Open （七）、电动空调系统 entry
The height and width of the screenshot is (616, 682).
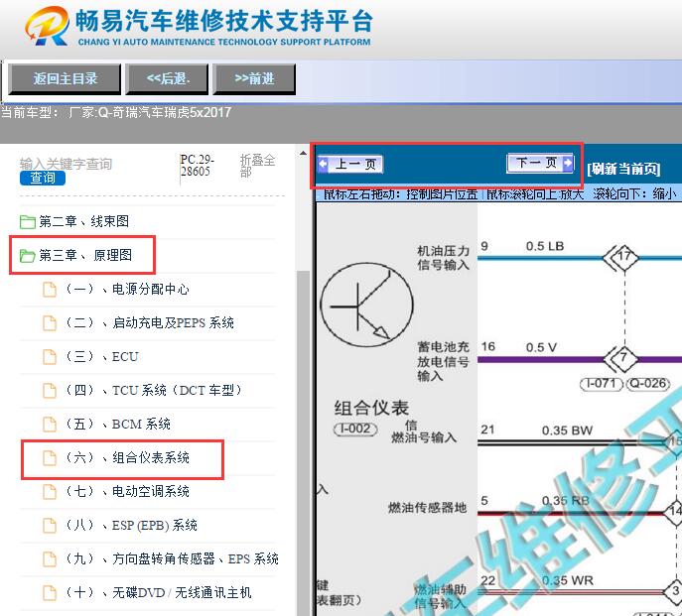(x=126, y=491)
